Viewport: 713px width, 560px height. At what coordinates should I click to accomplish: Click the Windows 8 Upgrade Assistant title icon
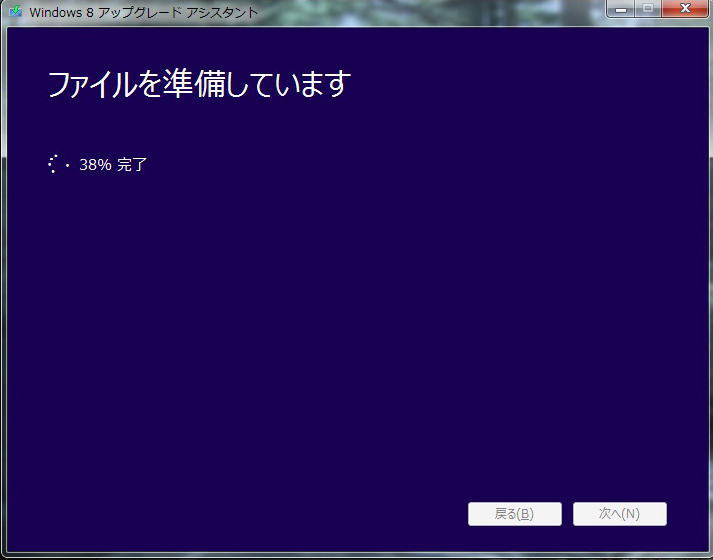tap(15, 11)
